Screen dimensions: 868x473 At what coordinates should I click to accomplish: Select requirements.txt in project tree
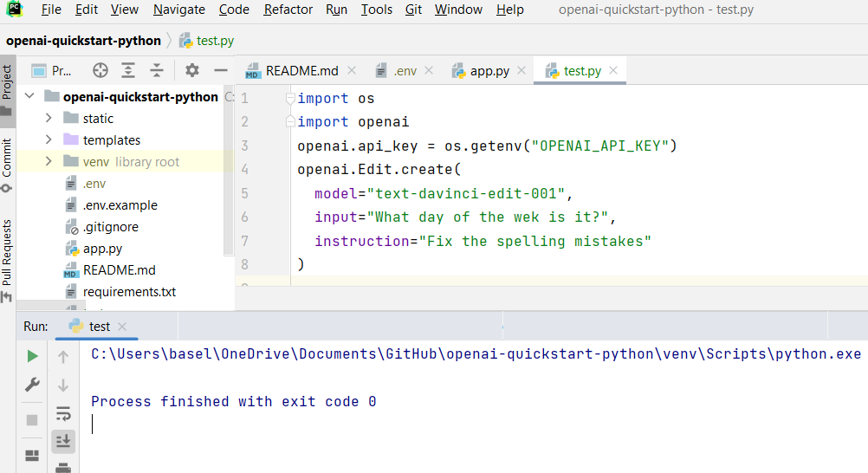click(129, 292)
